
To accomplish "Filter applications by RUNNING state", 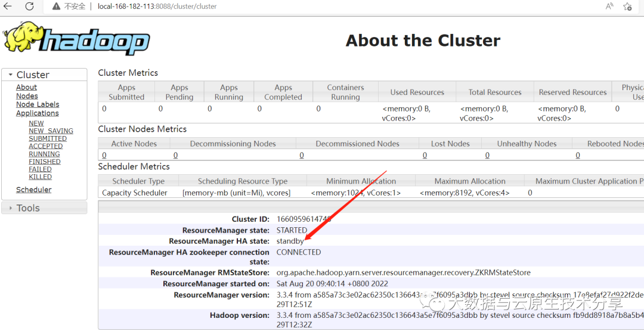I will [44, 154].
